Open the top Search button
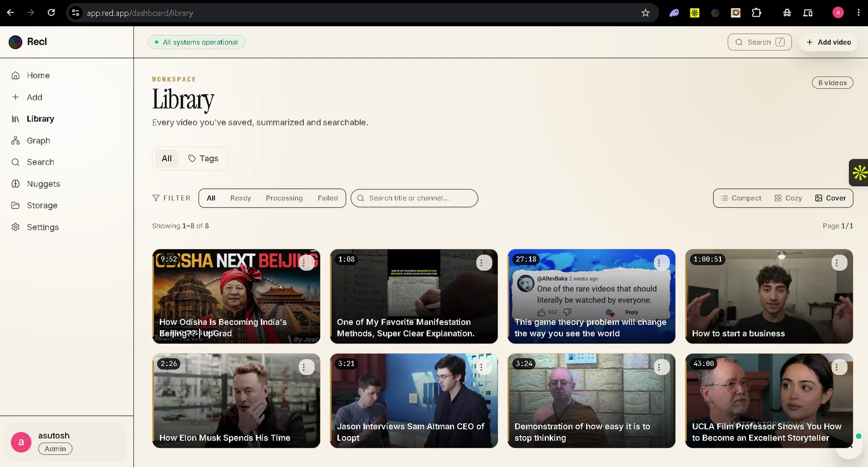The width and height of the screenshot is (868, 467). pos(759,42)
